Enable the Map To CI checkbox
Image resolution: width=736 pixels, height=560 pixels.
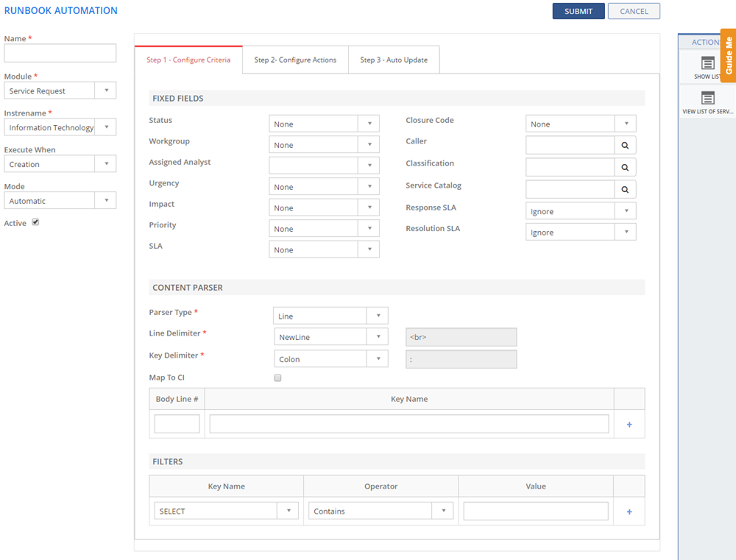(x=277, y=378)
